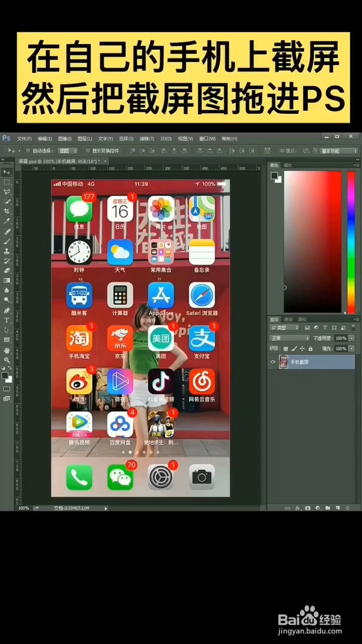
Task: Select the Pen tool
Action: click(7, 310)
